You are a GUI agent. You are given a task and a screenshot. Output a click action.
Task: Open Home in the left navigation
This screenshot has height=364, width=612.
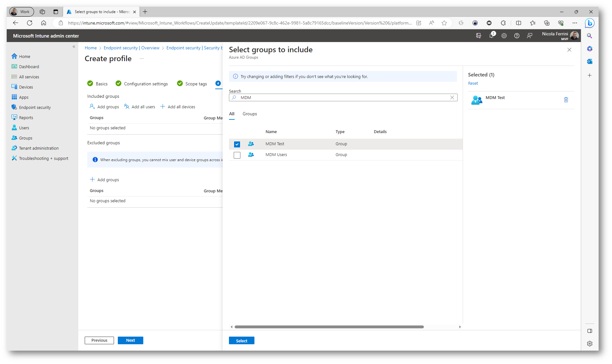point(25,56)
